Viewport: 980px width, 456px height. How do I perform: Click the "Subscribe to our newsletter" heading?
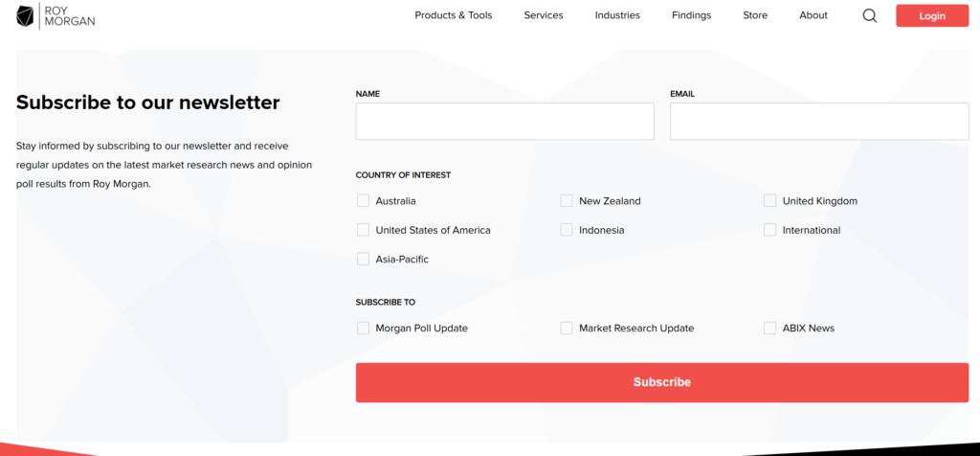[x=147, y=102]
